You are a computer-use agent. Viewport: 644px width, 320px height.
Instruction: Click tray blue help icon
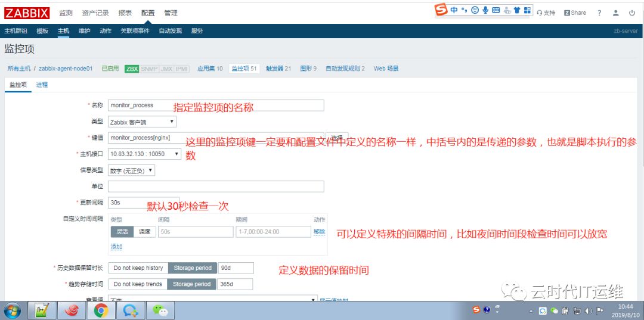pyautogui.click(x=487, y=310)
